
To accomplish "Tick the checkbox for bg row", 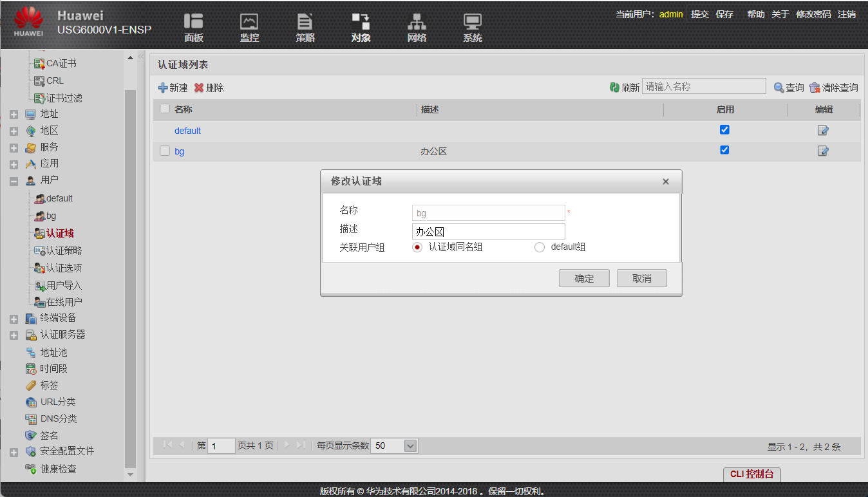I will coord(165,151).
